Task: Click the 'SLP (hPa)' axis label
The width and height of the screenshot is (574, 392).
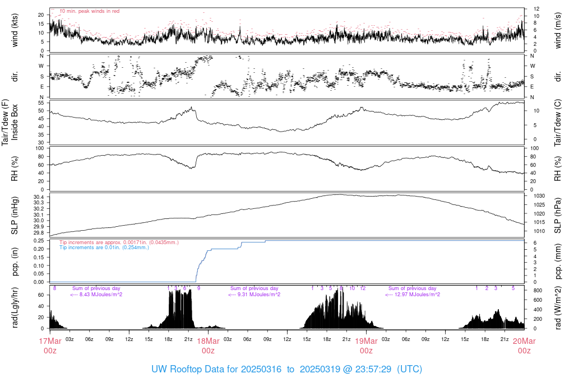Action: (x=558, y=216)
